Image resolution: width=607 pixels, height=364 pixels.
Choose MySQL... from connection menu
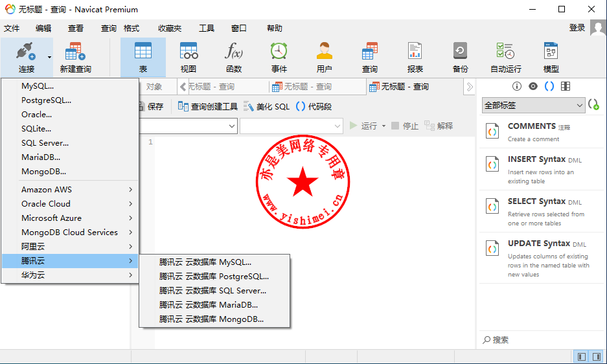coord(70,86)
